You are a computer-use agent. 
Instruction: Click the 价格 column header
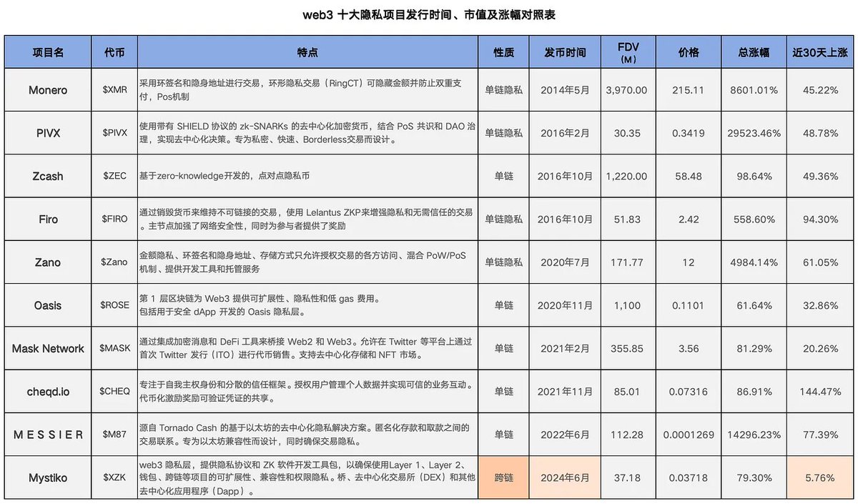pyautogui.click(x=688, y=52)
